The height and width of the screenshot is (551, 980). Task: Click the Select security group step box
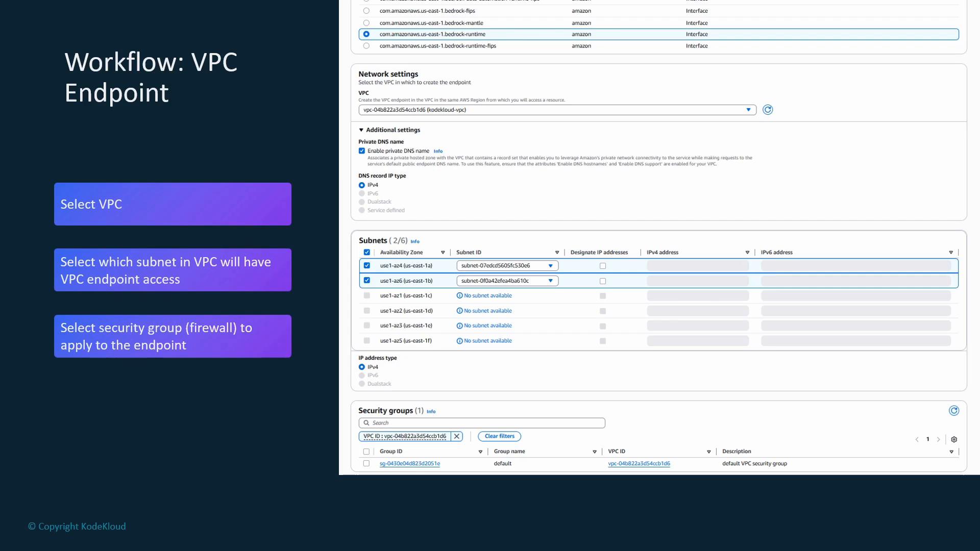173,336
